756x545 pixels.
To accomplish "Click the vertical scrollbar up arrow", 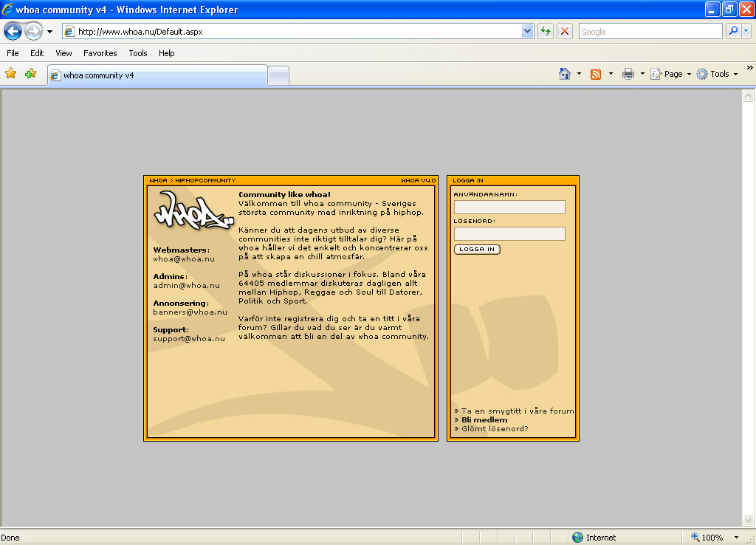I will pos(748,95).
